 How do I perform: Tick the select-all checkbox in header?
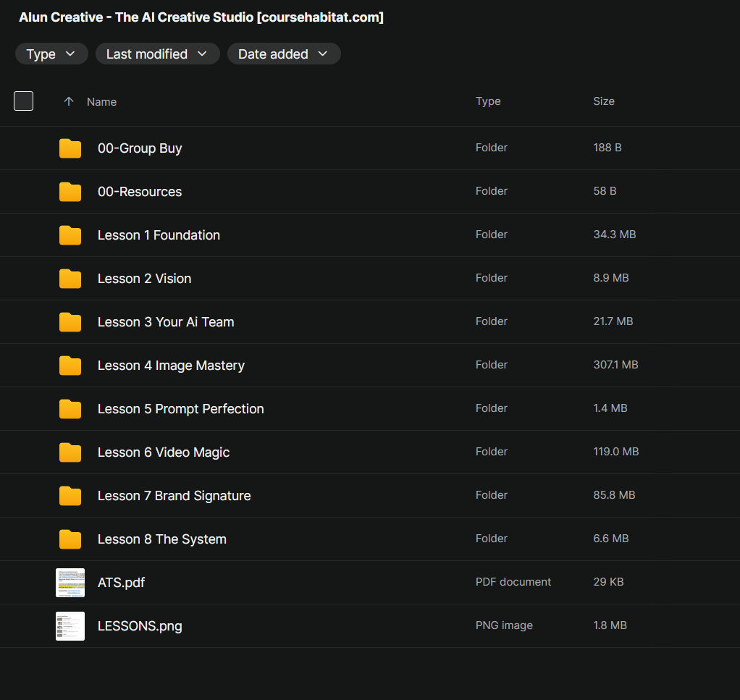pos(24,101)
